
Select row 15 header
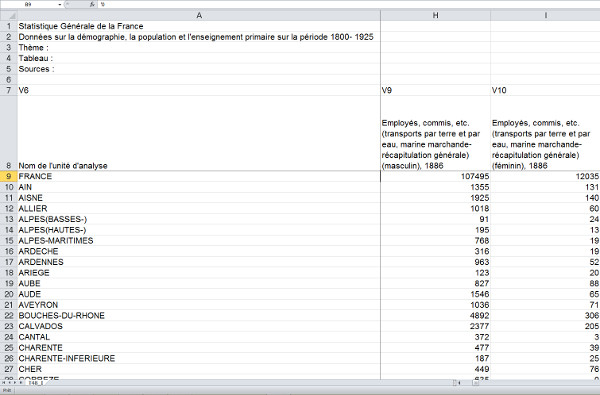coord(9,241)
